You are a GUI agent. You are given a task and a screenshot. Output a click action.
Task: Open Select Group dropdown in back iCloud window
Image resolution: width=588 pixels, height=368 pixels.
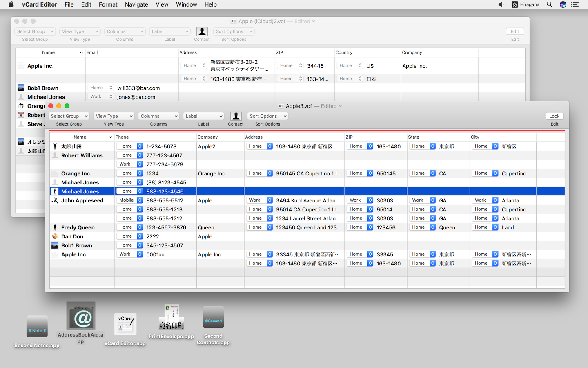point(35,31)
